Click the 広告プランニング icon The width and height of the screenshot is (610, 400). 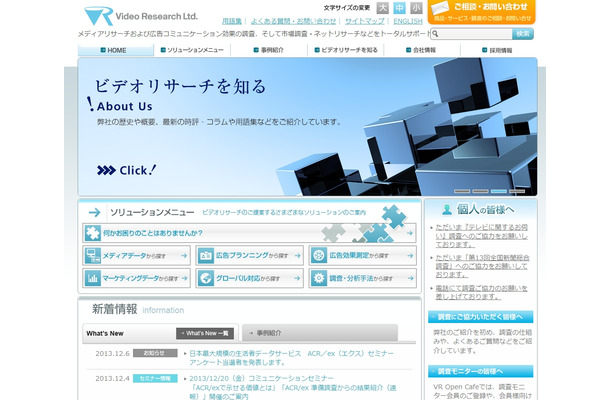click(x=206, y=256)
